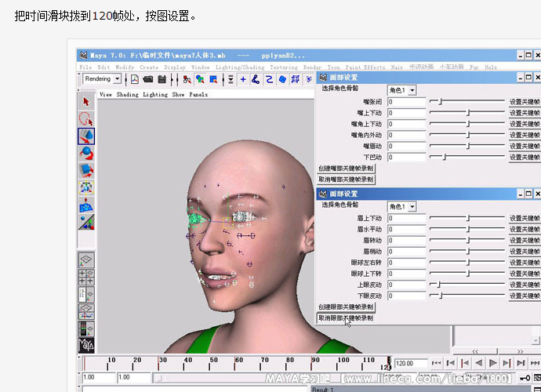The height and width of the screenshot is (392, 541).
Task: Click the Open Scene folder icon
Action: 148,79
